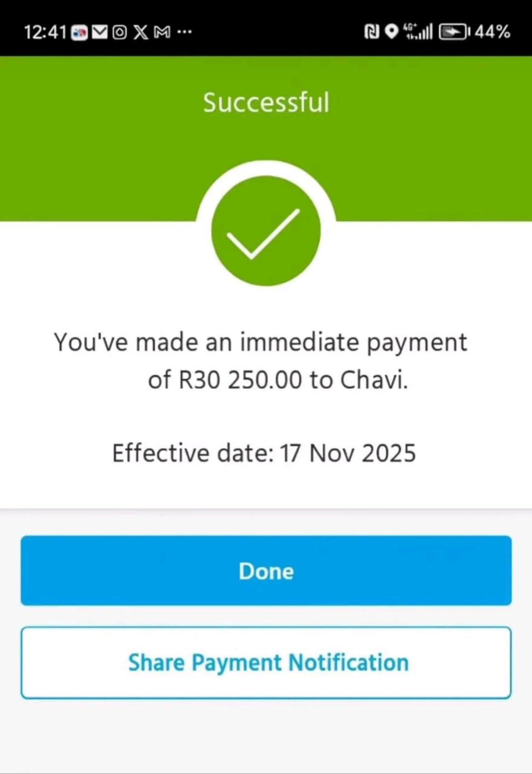Tap the 12:41 status bar clock

click(x=45, y=33)
